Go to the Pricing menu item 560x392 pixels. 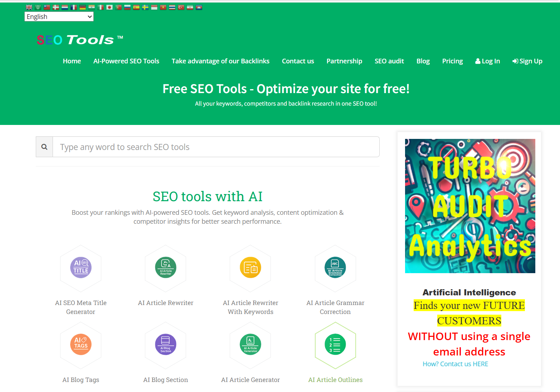[452, 61]
